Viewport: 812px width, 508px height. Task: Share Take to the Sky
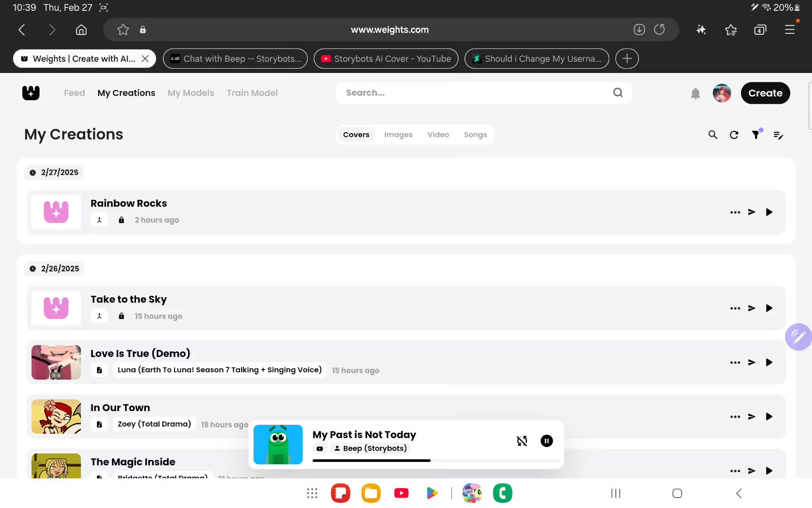[x=752, y=308]
